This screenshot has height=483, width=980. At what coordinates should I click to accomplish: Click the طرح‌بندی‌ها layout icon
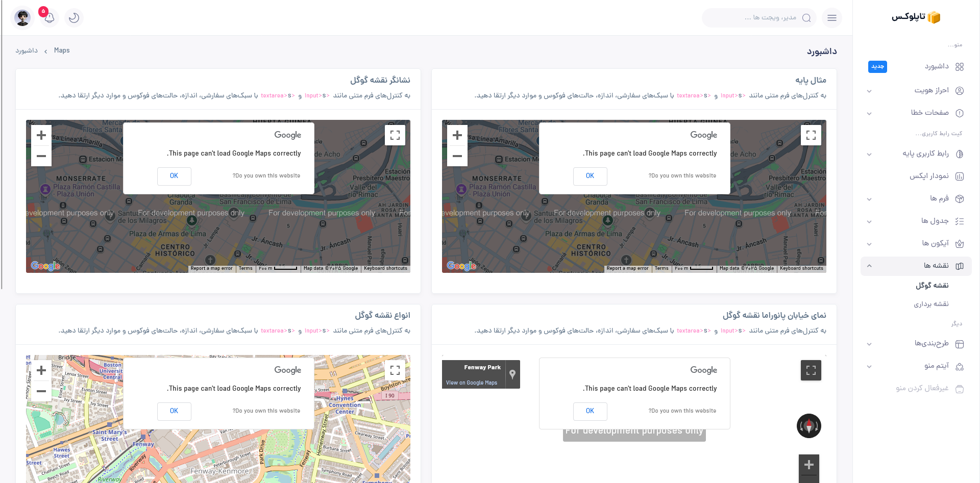pos(960,344)
